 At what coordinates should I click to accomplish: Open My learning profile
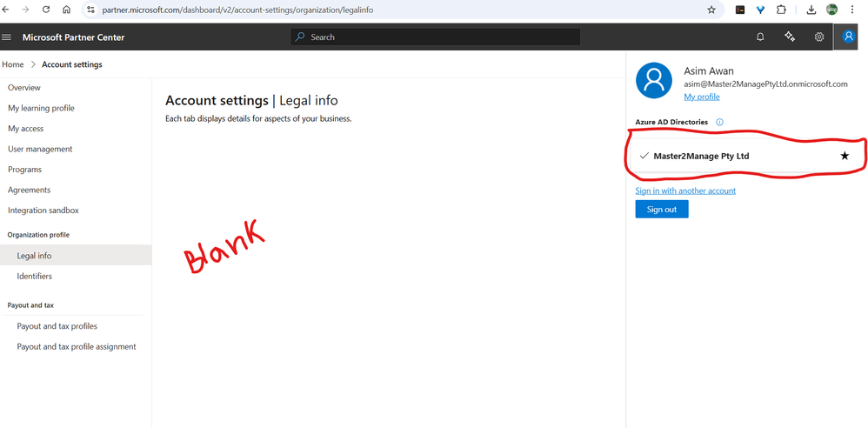tap(41, 108)
